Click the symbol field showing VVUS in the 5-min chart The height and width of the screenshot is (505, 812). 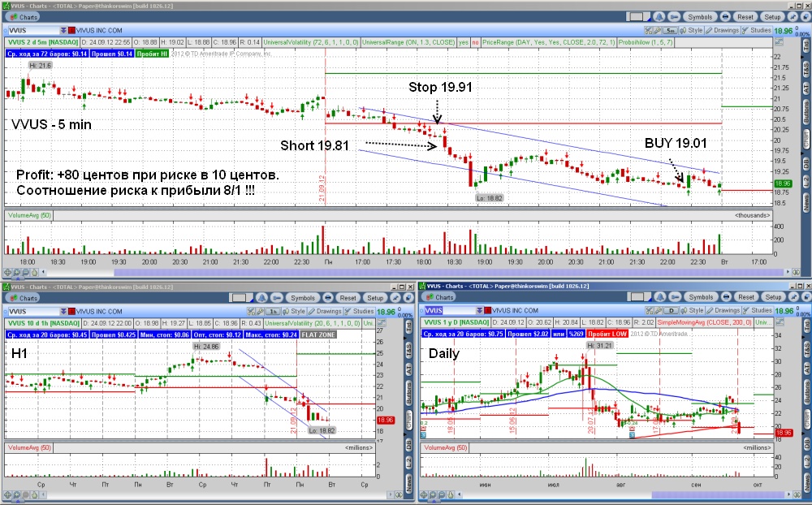pyautogui.click(x=33, y=31)
